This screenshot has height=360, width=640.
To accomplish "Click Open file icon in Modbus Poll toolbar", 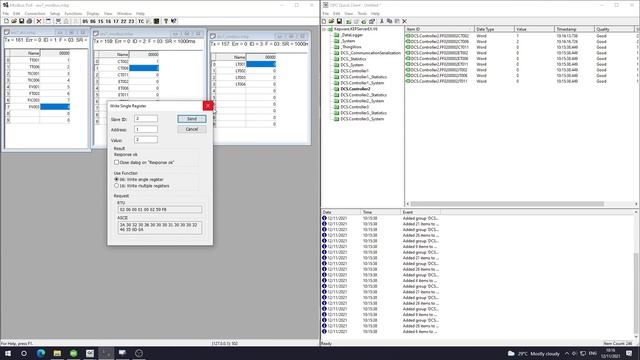I will [14, 21].
